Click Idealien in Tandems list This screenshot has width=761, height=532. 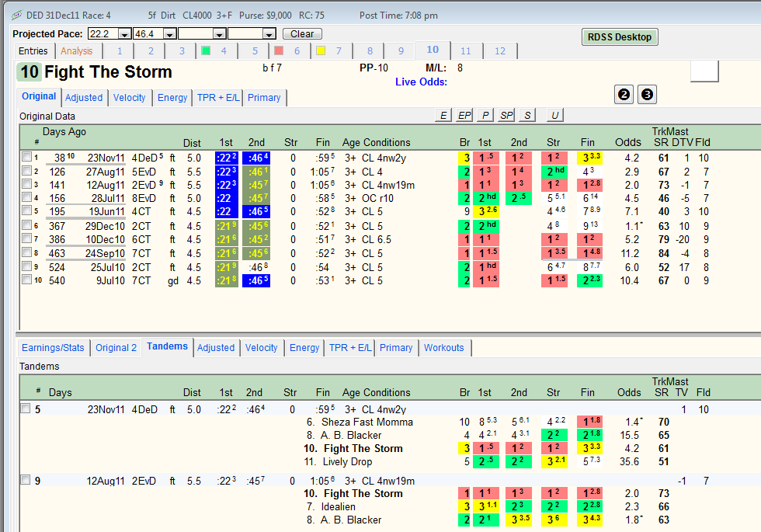(x=339, y=506)
